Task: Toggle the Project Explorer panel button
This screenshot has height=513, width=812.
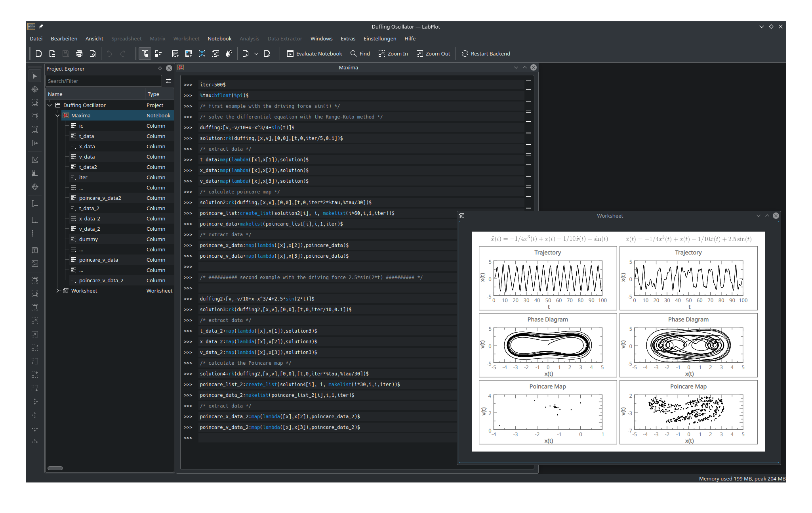Action: tap(145, 54)
